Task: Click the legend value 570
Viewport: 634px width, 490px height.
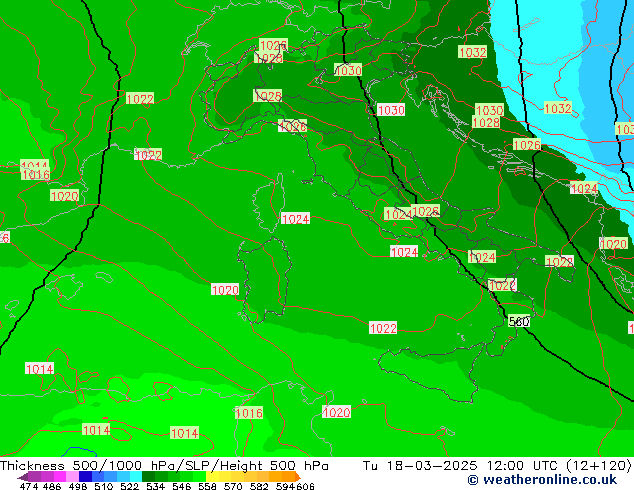Action: tap(233, 486)
